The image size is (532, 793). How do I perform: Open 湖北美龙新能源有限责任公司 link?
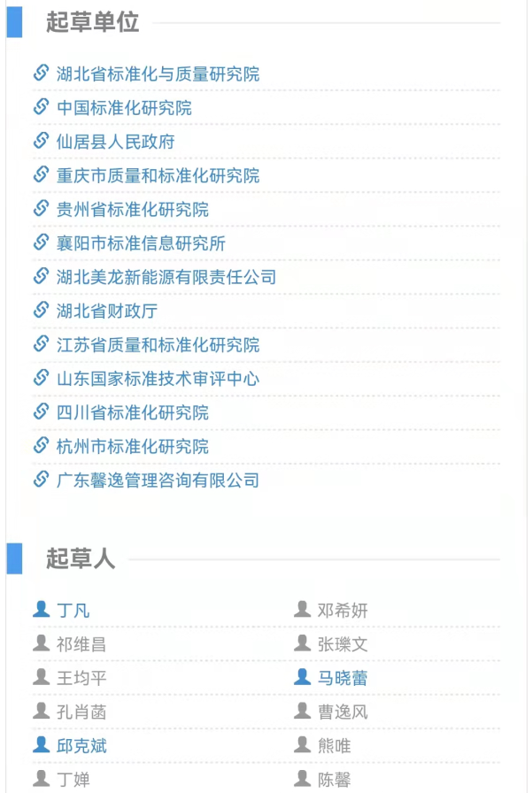coord(166,277)
